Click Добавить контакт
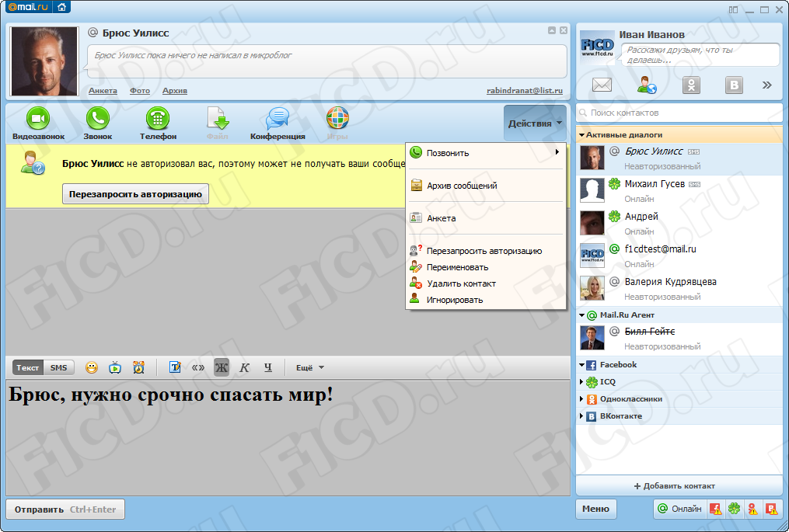The image size is (789, 532). tap(679, 485)
